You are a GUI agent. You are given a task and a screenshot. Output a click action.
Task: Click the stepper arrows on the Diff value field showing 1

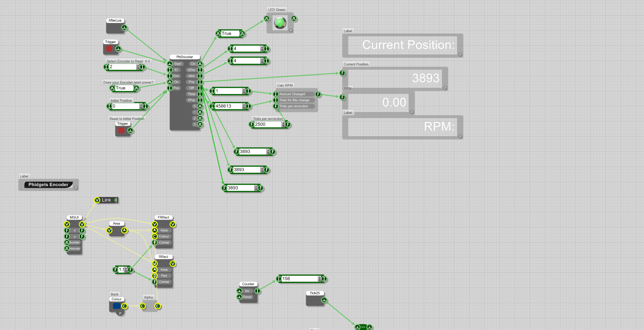[244, 91]
